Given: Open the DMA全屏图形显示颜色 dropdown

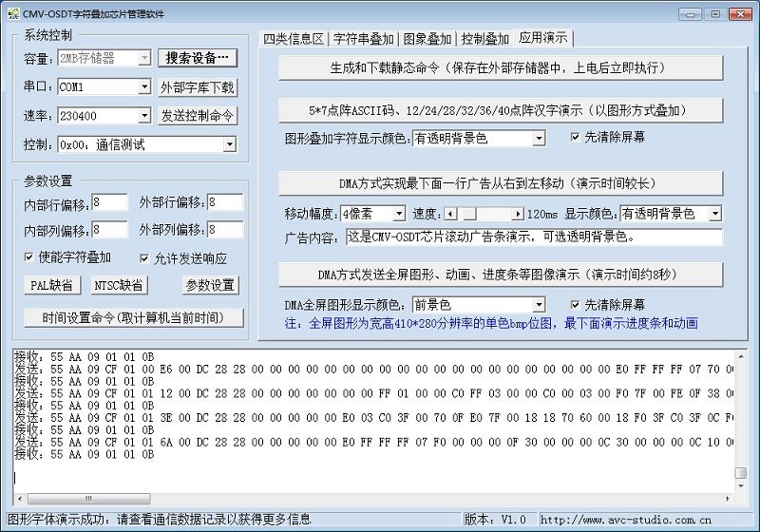Looking at the screenshot, I should click(x=539, y=305).
